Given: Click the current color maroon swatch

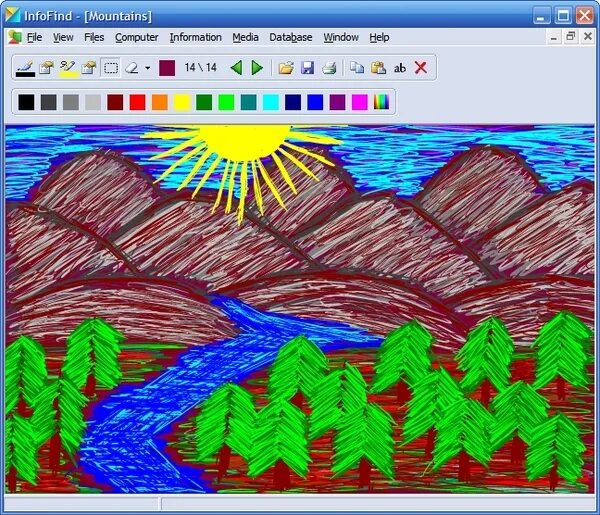Looking at the screenshot, I should tap(167, 68).
